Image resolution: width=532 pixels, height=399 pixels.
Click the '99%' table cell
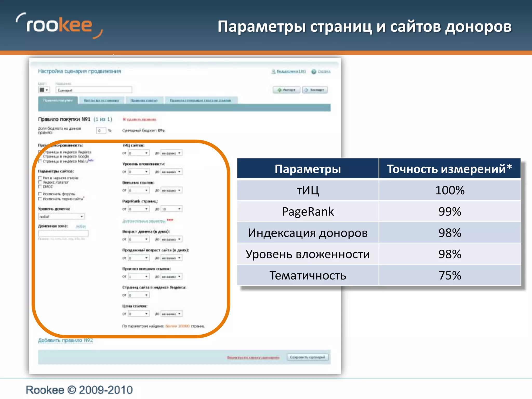pyautogui.click(x=450, y=211)
